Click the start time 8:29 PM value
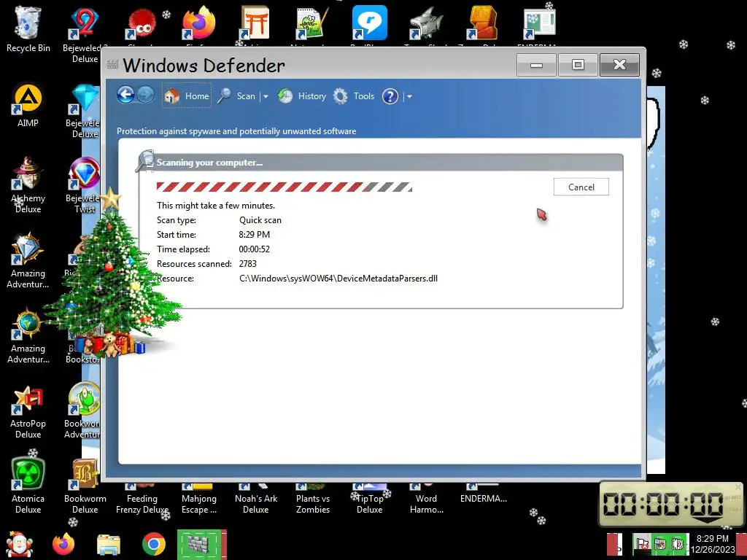The image size is (747, 560). click(x=255, y=234)
